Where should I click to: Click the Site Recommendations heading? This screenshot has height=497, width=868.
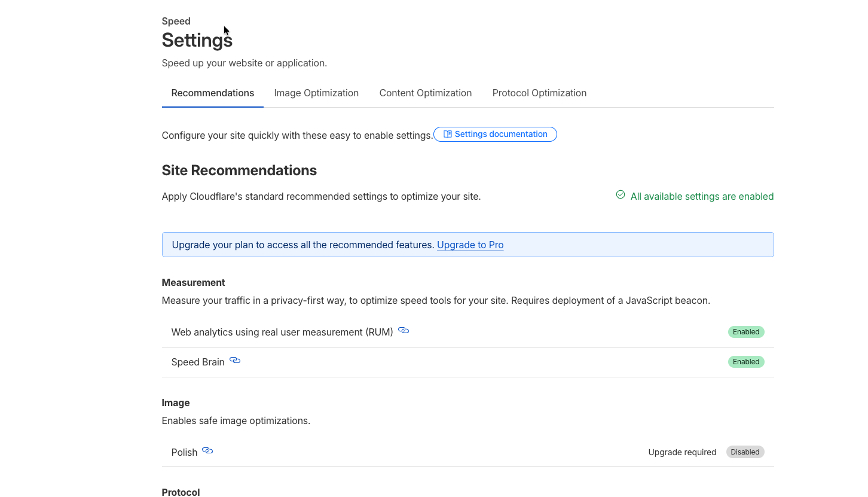click(x=239, y=170)
